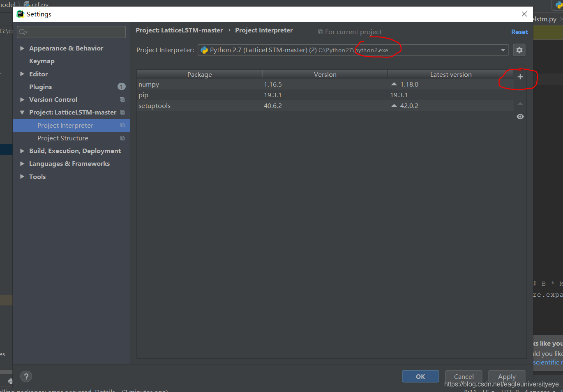Screen dimensions: 563x392
Task: Select the Keymap settings page
Action: click(42, 61)
